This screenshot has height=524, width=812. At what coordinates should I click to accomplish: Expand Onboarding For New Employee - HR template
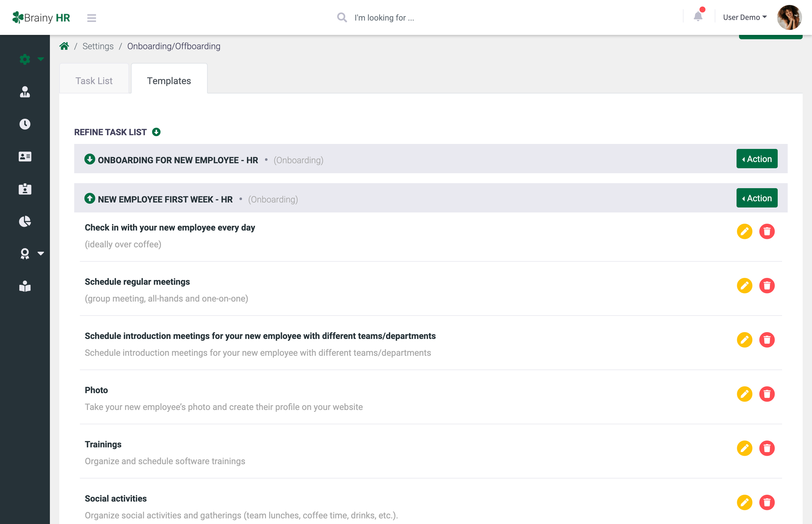coord(89,159)
